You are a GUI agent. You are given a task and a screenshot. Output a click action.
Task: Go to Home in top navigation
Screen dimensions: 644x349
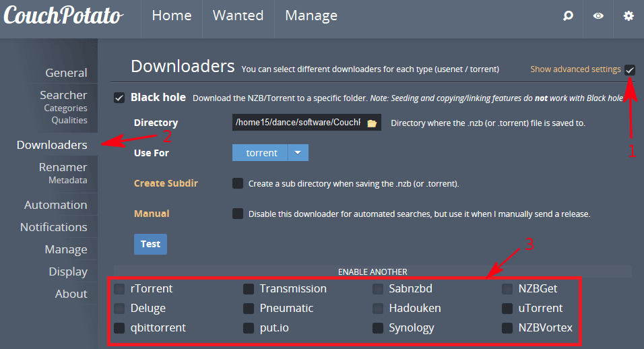click(172, 15)
